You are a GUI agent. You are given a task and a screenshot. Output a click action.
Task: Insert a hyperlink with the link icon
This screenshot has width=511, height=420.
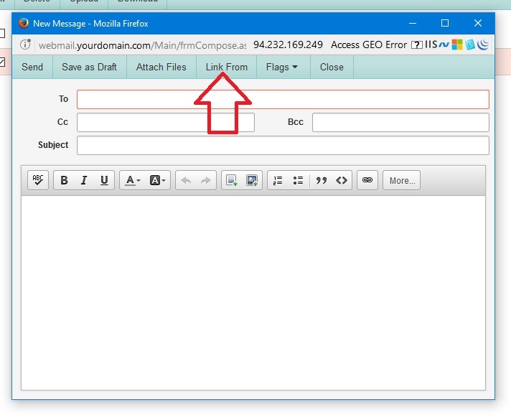pyautogui.click(x=367, y=180)
